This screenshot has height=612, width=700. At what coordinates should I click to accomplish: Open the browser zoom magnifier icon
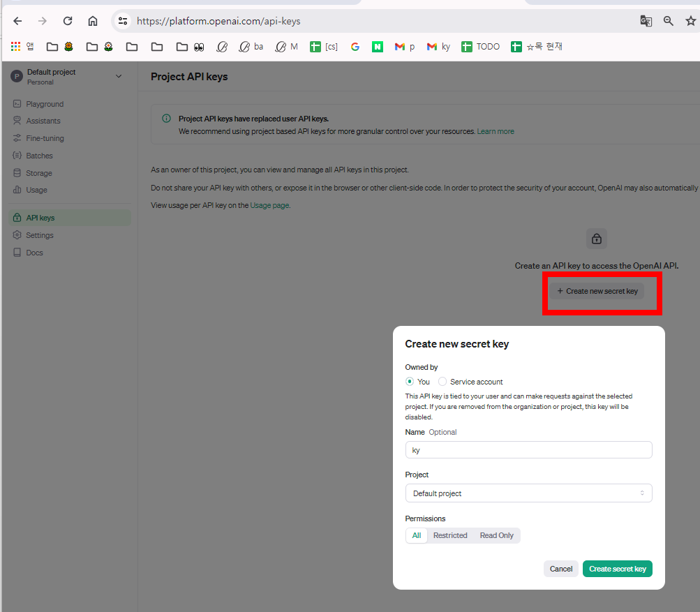pos(669,21)
